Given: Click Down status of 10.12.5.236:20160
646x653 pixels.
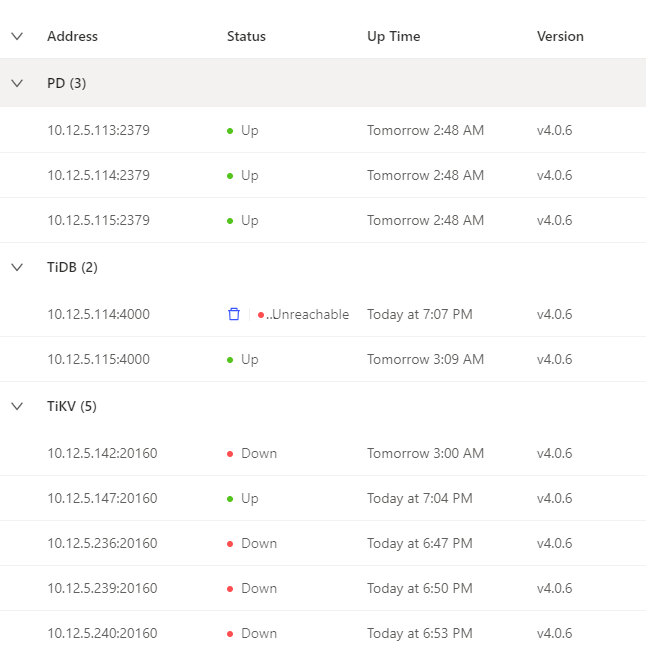Looking at the screenshot, I should (x=258, y=543).
